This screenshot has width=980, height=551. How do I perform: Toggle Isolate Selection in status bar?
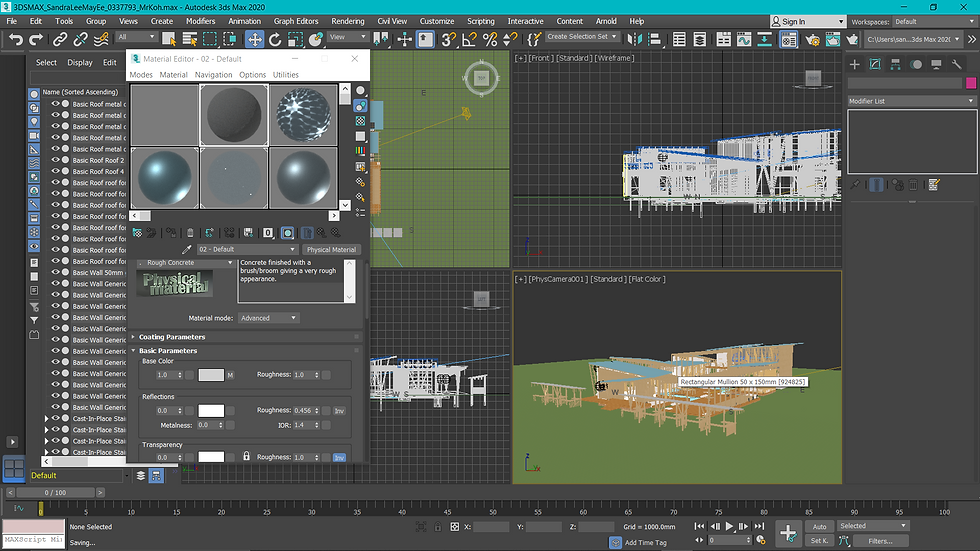click(421, 527)
